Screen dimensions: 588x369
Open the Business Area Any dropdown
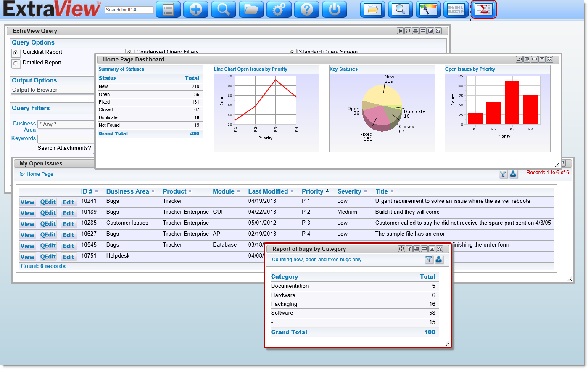pos(66,124)
